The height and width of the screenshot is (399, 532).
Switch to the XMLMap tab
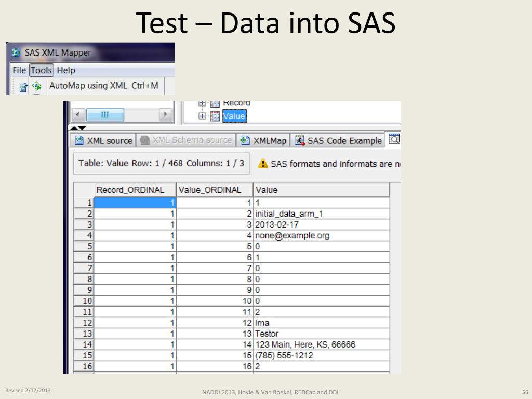[263, 140]
